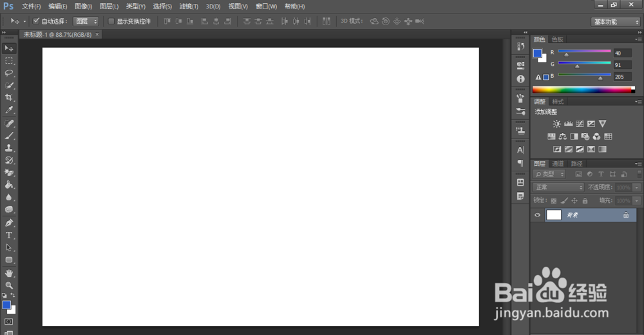
Task: Open the Info panel icon
Action: tap(520, 79)
